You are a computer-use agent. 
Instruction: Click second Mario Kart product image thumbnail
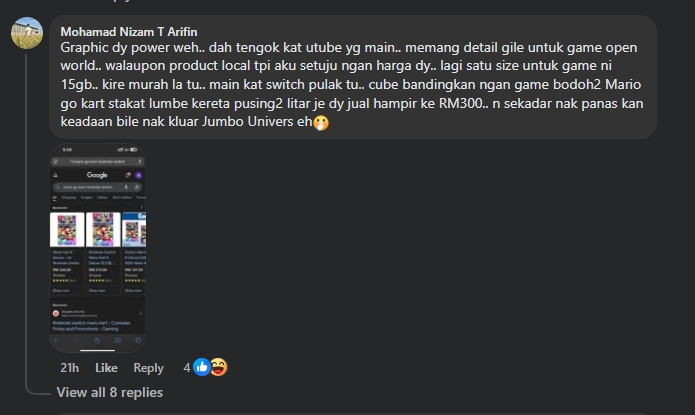(x=103, y=230)
